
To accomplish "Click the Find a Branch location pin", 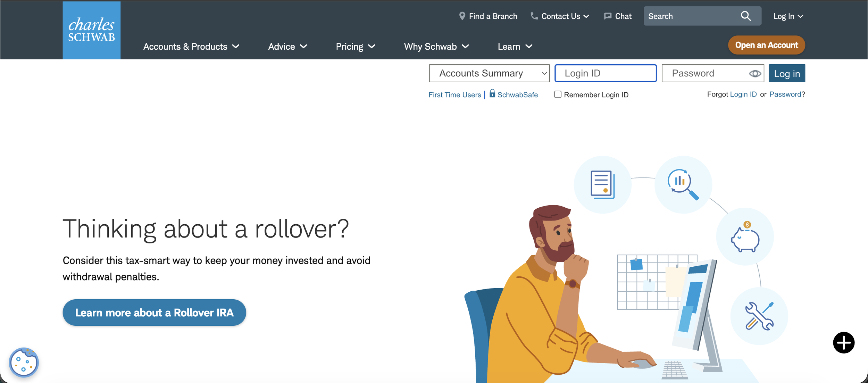I will click(x=462, y=16).
